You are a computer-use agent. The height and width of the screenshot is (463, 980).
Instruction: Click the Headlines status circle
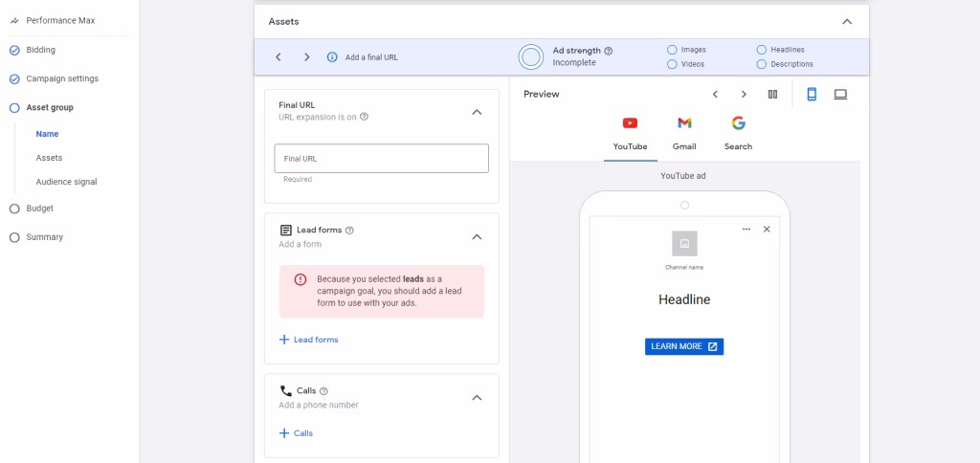coord(761,50)
